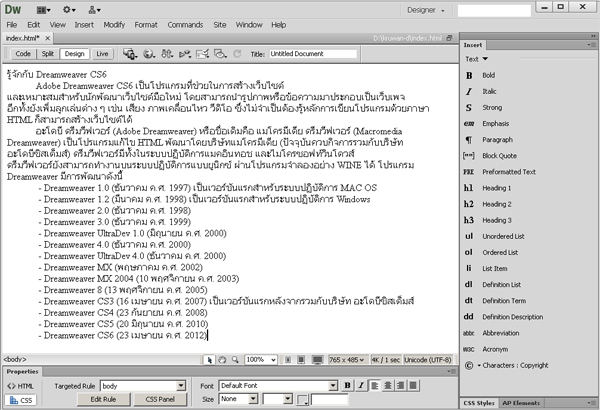Open the File management icon in toolbar
This screenshot has width=600, height=410.
pyautogui.click(x=167, y=54)
